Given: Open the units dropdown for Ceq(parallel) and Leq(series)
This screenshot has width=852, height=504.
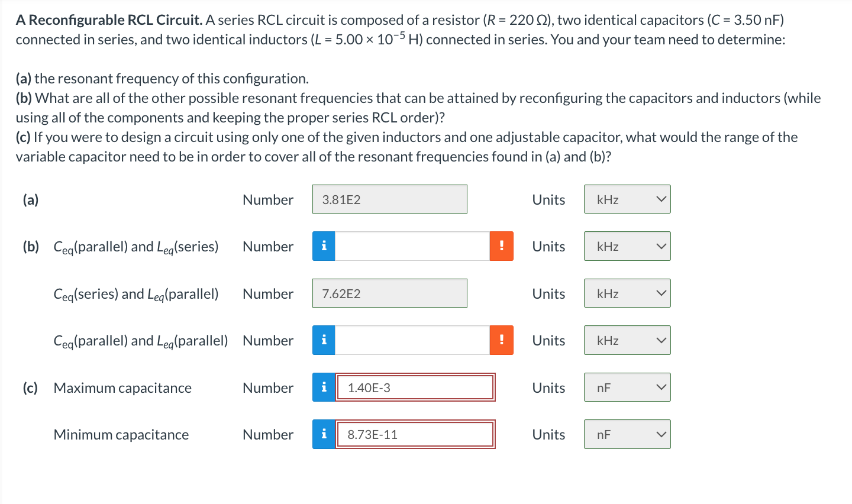Looking at the screenshot, I should 627,246.
